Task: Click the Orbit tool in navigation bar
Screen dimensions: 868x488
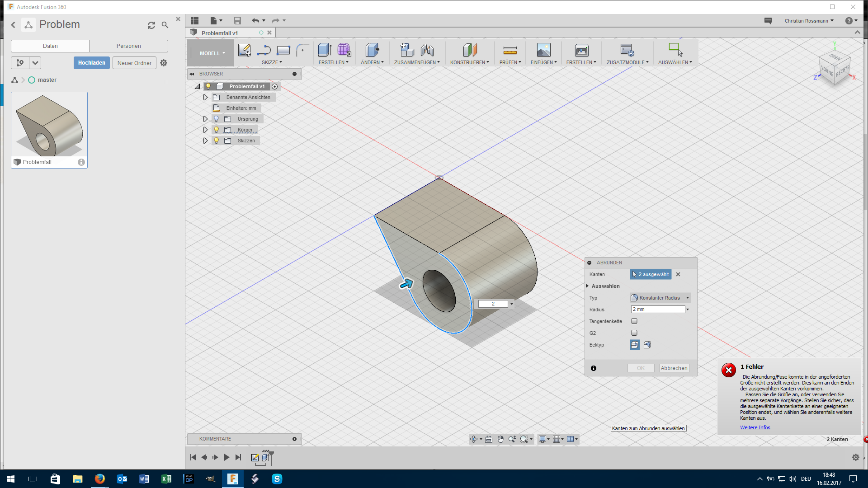Action: [x=474, y=439]
